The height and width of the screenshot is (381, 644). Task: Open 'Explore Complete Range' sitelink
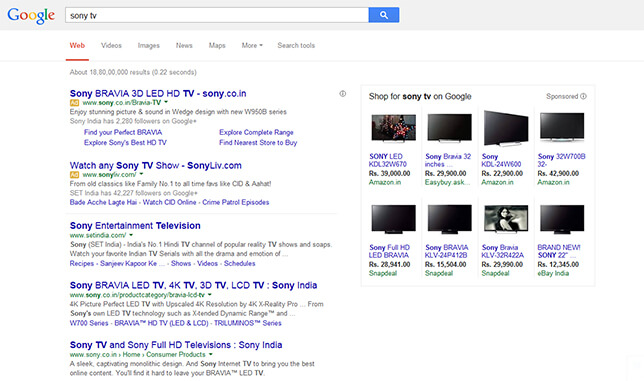[256, 132]
